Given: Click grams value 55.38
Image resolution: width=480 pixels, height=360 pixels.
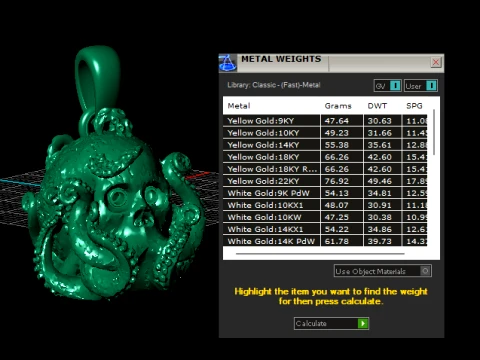Looking at the screenshot, I should pos(337,145).
